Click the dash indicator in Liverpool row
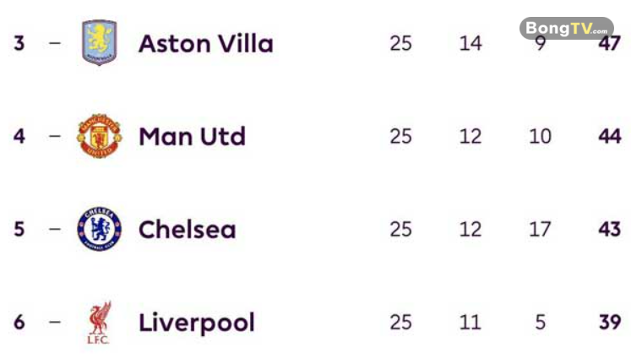This screenshot has height=364, width=631. (55, 322)
